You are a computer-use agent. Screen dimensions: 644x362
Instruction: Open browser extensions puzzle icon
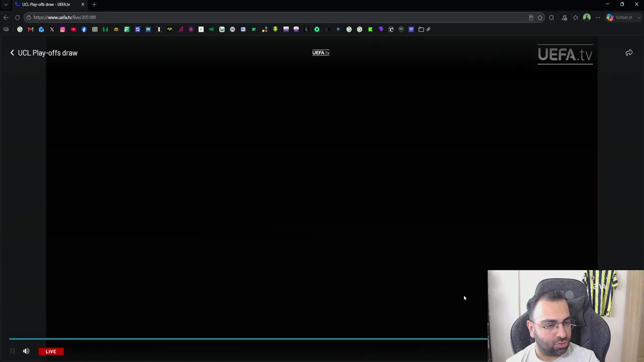pos(551,17)
